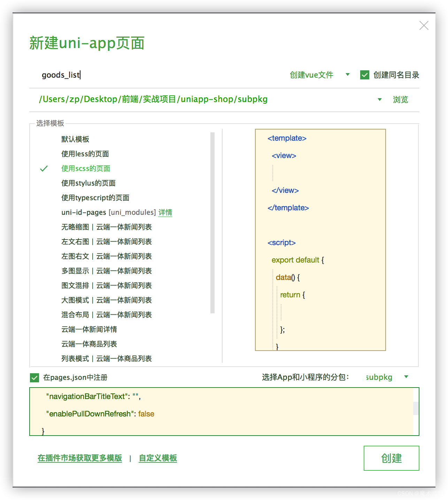Toggle the 在pages.json中注册 checkbox

click(x=34, y=377)
